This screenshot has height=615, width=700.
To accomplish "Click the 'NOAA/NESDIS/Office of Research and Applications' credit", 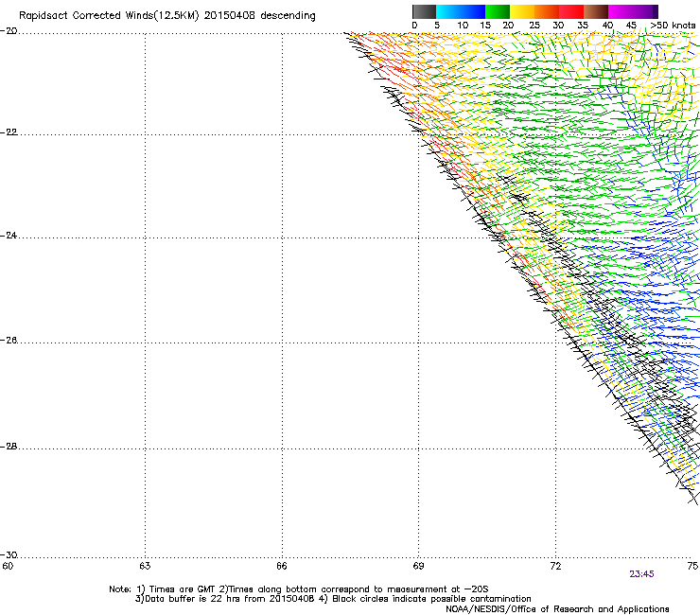I will pyautogui.click(x=557, y=609).
